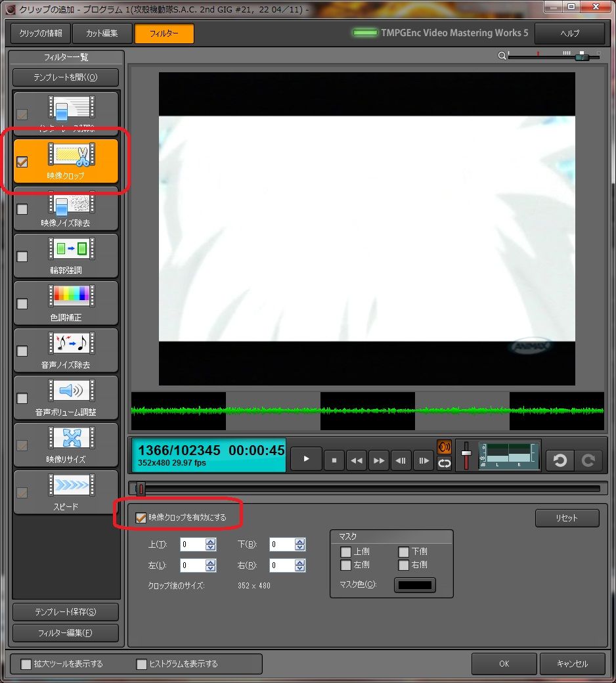Select the 映像リサイズ filter icon

tap(72, 438)
